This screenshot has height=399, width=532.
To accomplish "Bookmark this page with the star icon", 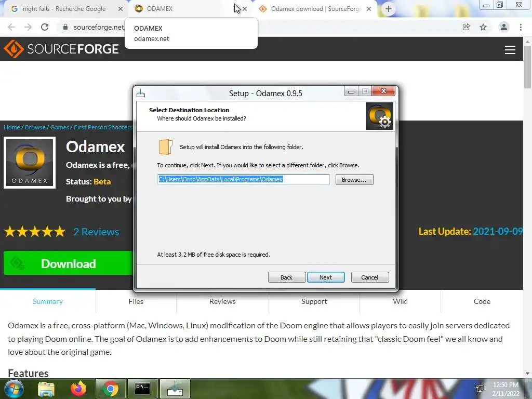I will [483, 27].
